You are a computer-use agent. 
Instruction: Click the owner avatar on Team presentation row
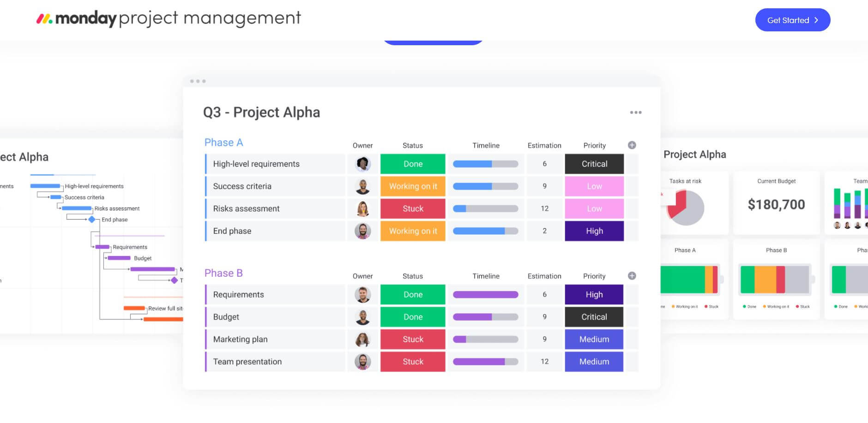[x=363, y=362]
